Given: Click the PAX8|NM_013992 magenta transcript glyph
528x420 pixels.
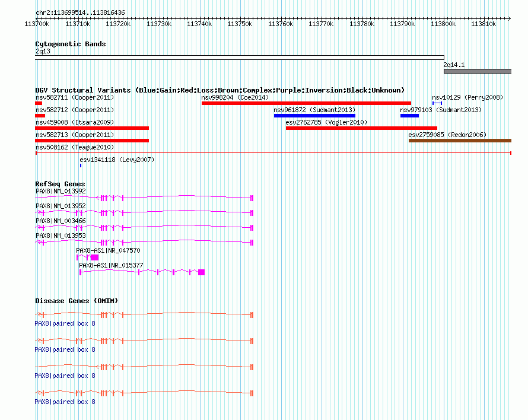Looking at the screenshot, I should [x=144, y=198].
